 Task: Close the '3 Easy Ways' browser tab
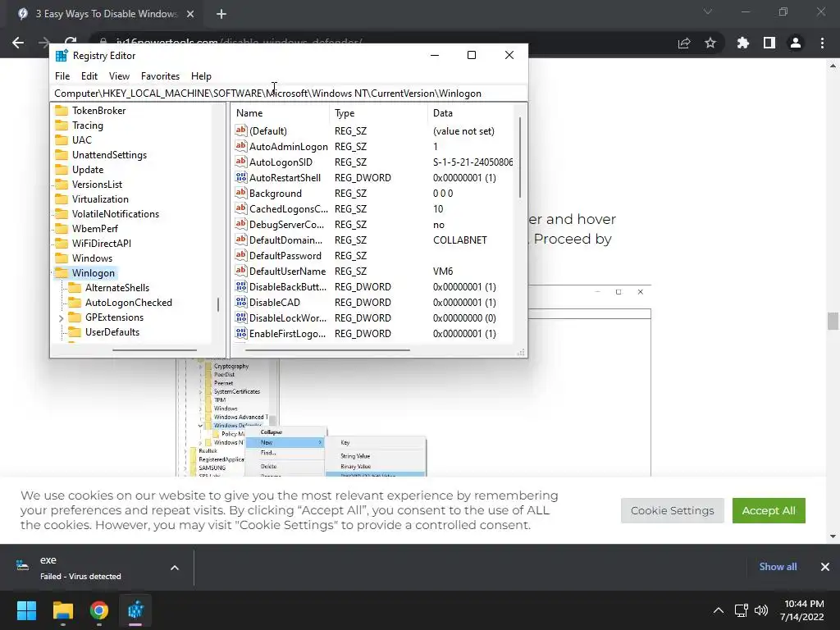[190, 14]
